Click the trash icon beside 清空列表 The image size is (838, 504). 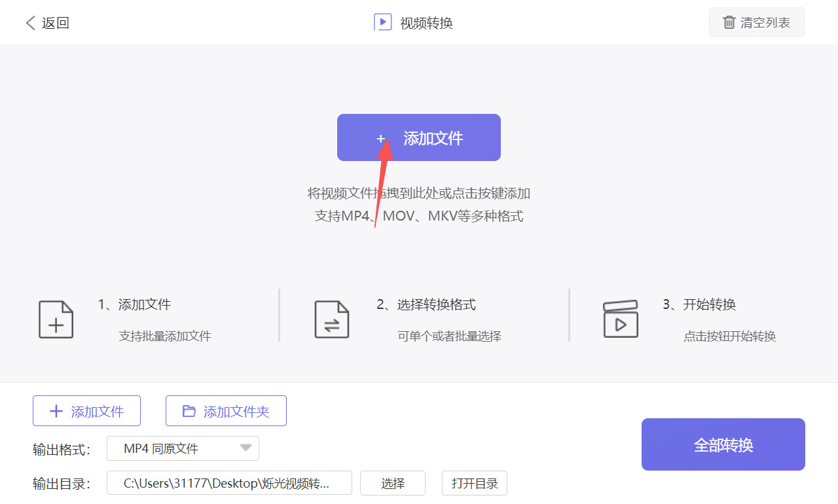729,22
